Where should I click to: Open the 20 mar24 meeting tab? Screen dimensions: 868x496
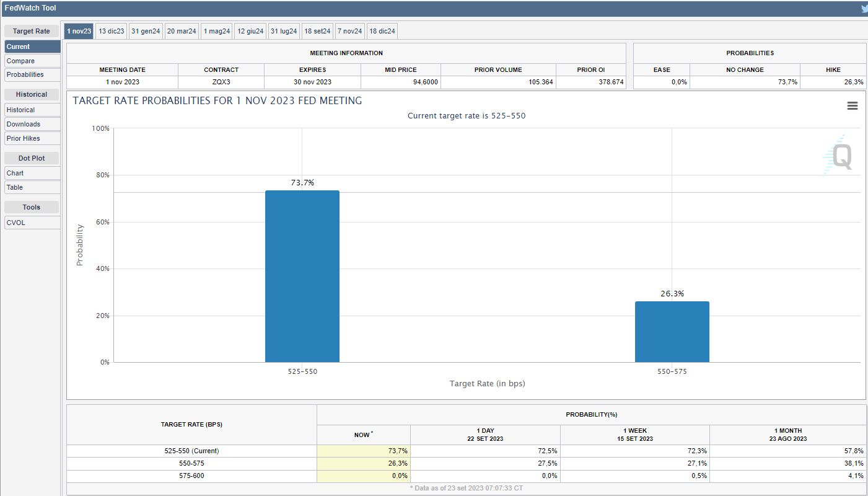(x=182, y=31)
